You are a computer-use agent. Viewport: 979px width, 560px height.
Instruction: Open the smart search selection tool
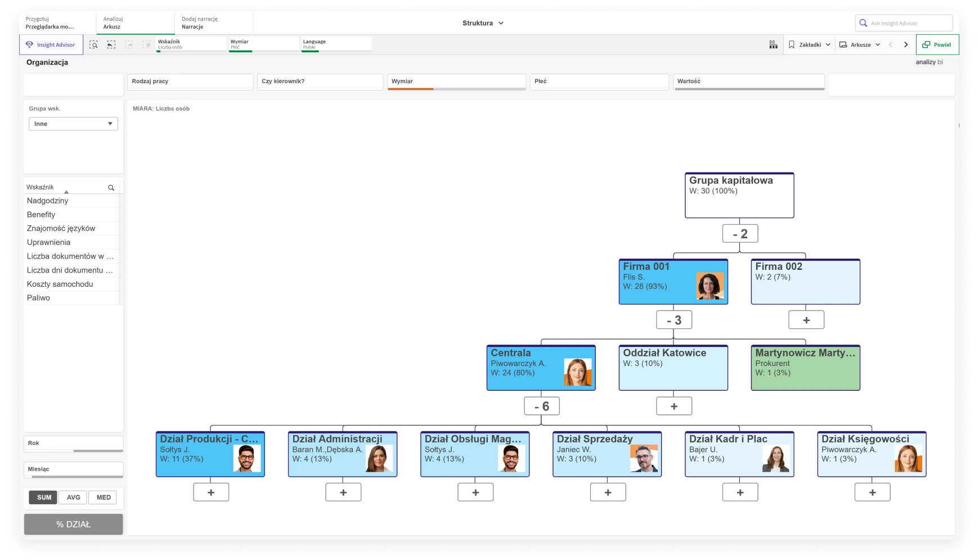pyautogui.click(x=93, y=44)
